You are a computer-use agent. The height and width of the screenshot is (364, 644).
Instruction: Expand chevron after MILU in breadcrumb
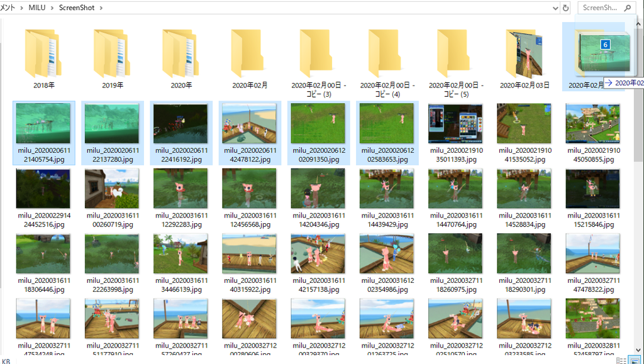click(x=52, y=8)
